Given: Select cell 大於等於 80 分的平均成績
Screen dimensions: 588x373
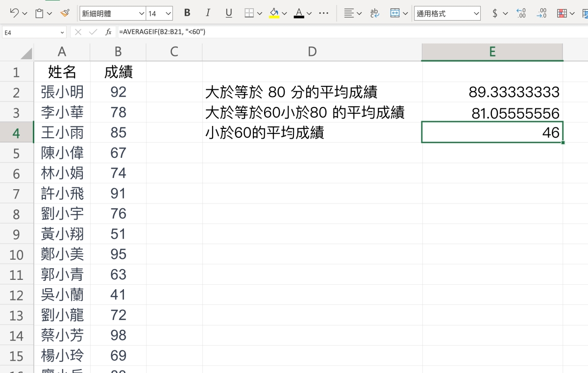Looking at the screenshot, I should [312, 92].
